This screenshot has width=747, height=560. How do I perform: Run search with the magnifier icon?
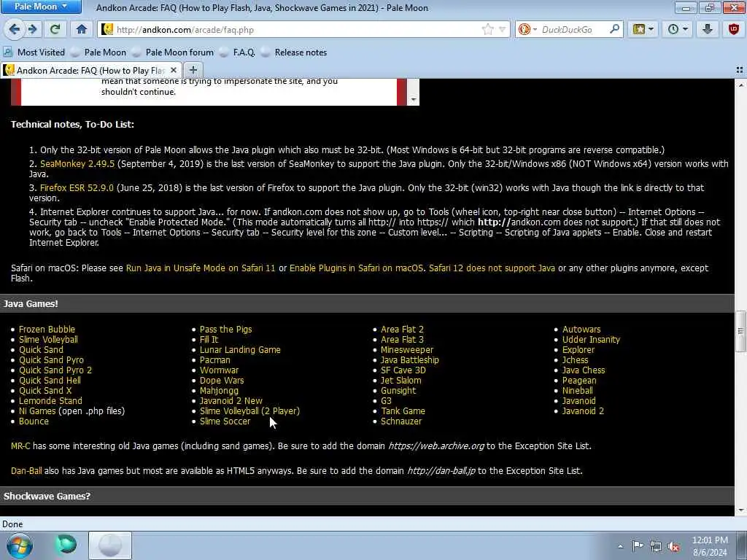tap(614, 29)
